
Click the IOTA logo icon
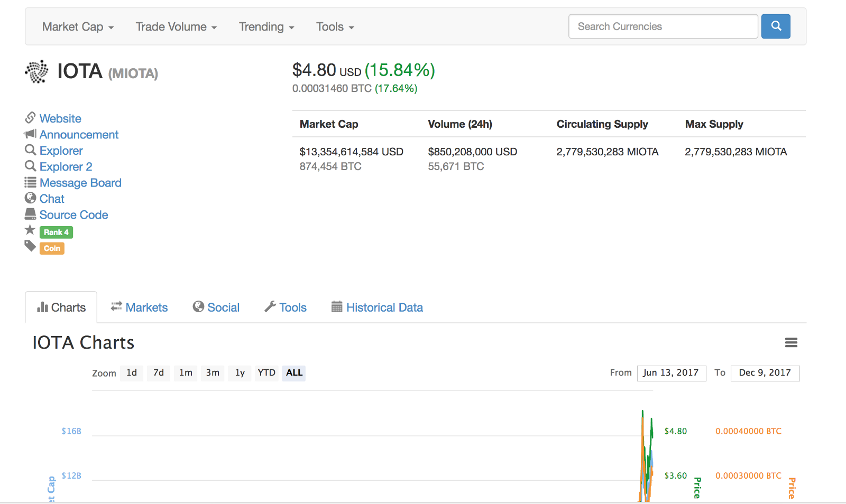coord(36,71)
